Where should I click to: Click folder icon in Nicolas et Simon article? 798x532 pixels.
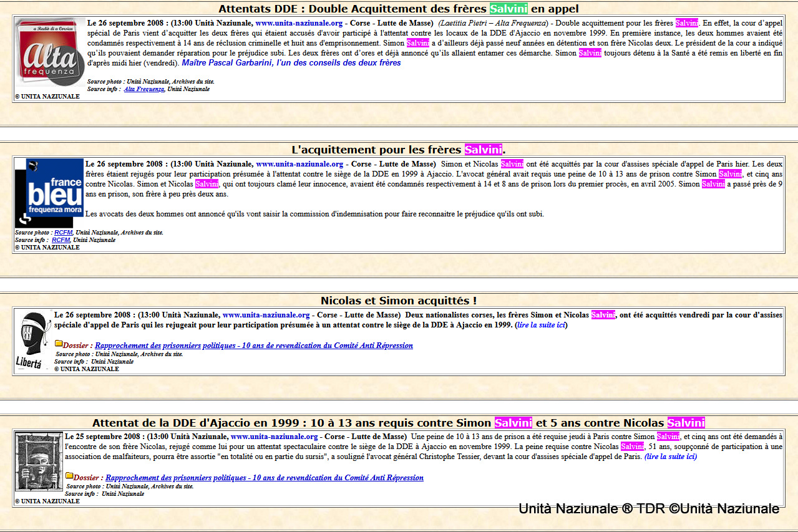click(x=59, y=344)
